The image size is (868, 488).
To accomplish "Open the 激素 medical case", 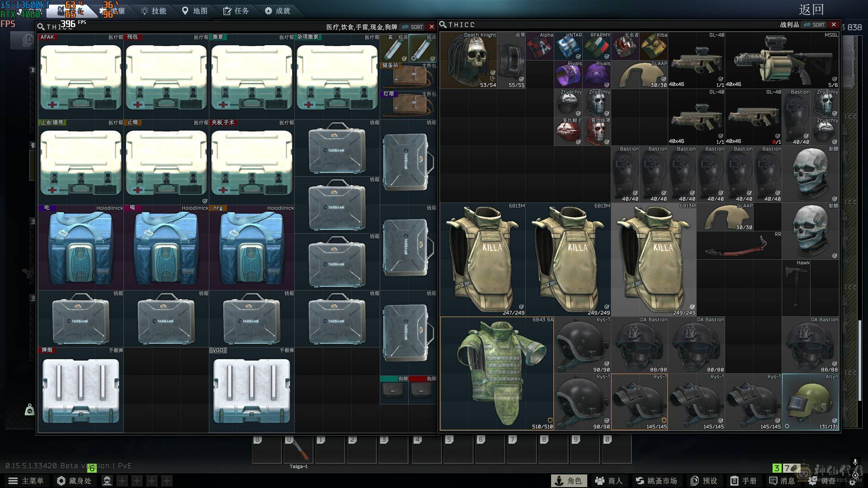I will (x=252, y=77).
